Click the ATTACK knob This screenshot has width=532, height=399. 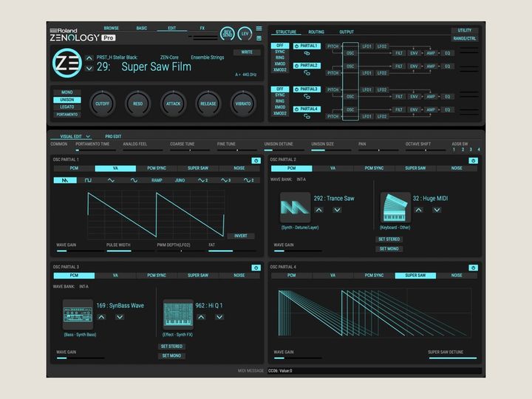[x=174, y=103]
